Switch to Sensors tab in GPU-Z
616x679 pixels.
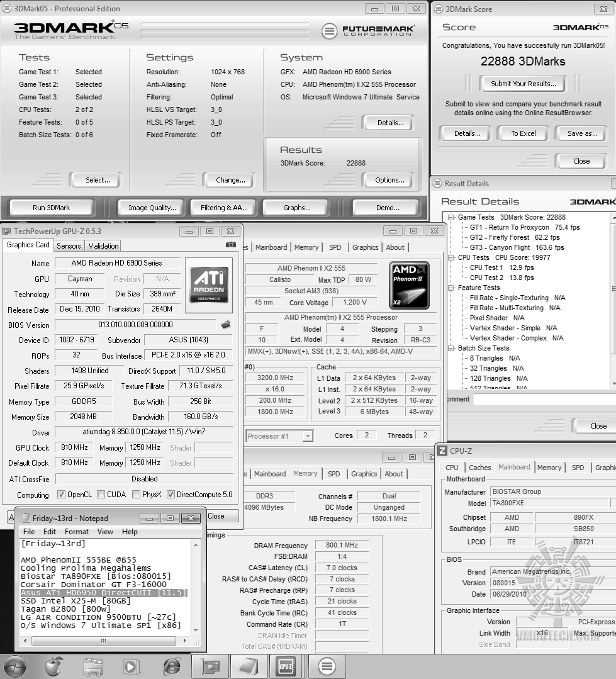(69, 246)
